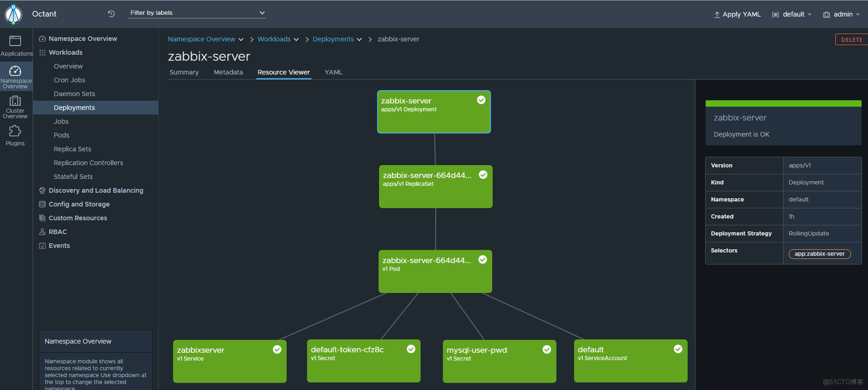Click the RollingUpdate strategy value
The height and width of the screenshot is (390, 868).
tap(809, 234)
